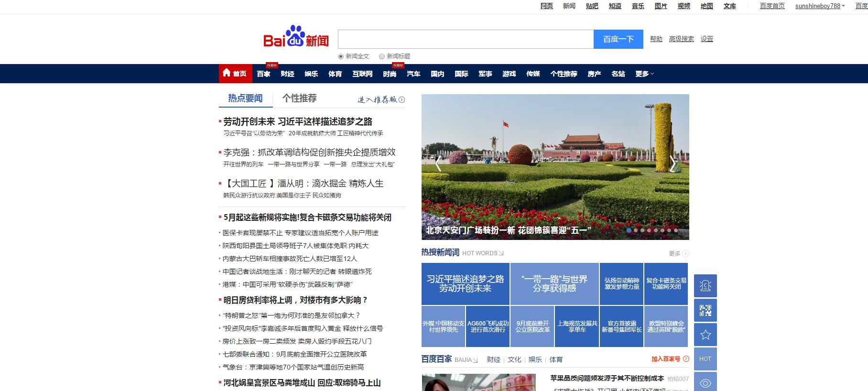Click the home icon in 首页 nav
868x391 pixels.
227,73
